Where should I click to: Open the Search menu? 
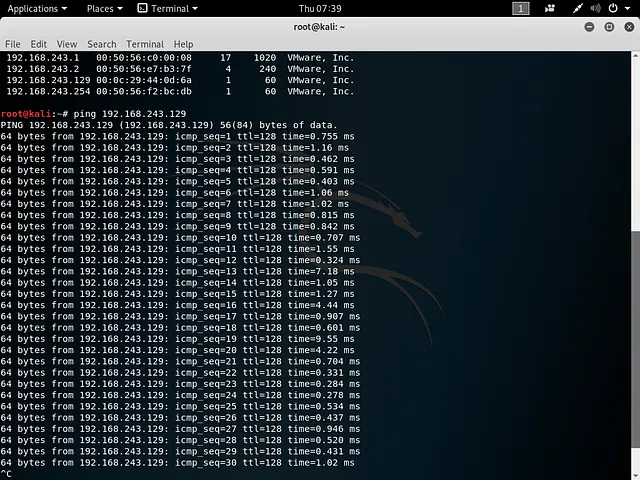102,44
